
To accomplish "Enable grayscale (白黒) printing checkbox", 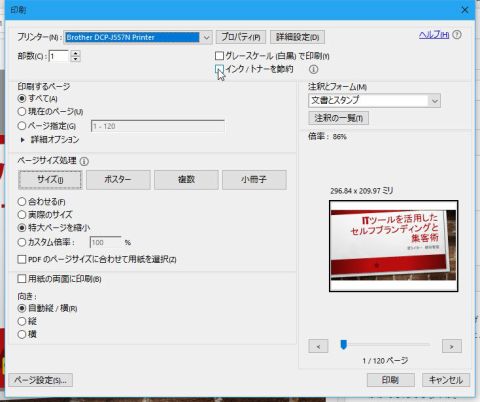I will [219, 56].
